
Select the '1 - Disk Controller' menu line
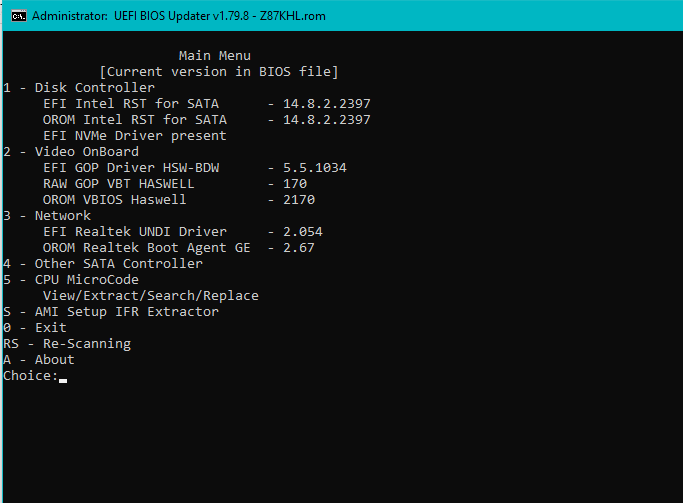pyautogui.click(x=79, y=88)
